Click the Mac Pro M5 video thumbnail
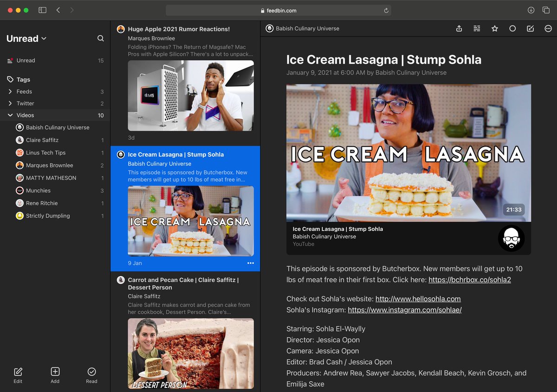This screenshot has height=392, width=557. (x=191, y=96)
